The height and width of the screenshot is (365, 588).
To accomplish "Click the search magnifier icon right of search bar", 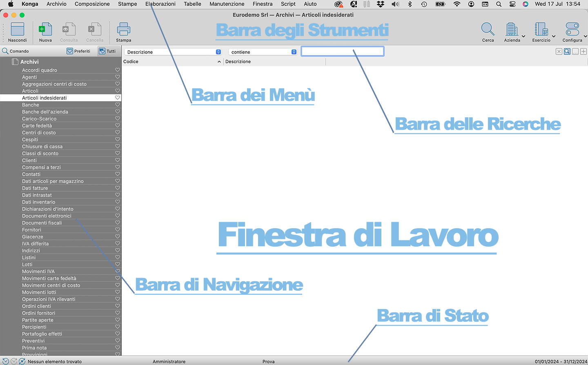I will click(567, 51).
